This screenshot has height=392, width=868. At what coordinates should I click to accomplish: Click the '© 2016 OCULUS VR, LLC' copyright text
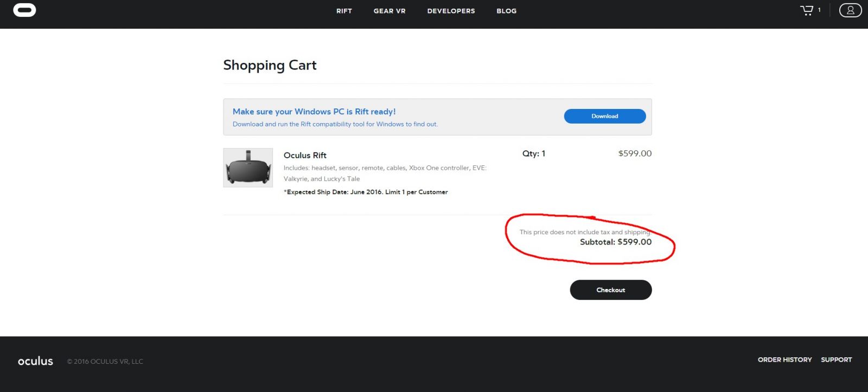point(105,361)
